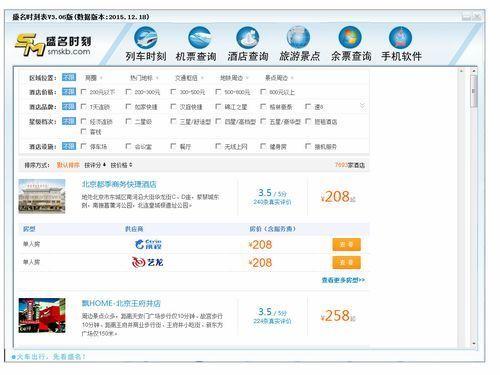Open the 旅游景点 tourist attractions section
500x375 pixels.
click(x=299, y=45)
